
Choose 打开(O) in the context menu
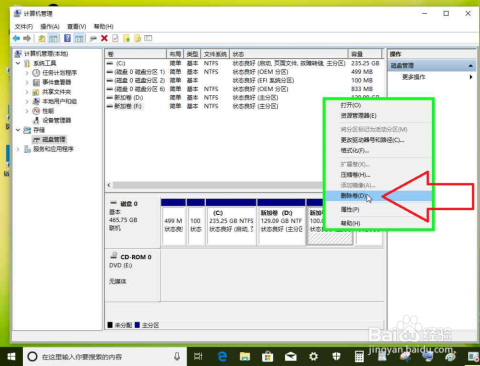tap(379, 105)
